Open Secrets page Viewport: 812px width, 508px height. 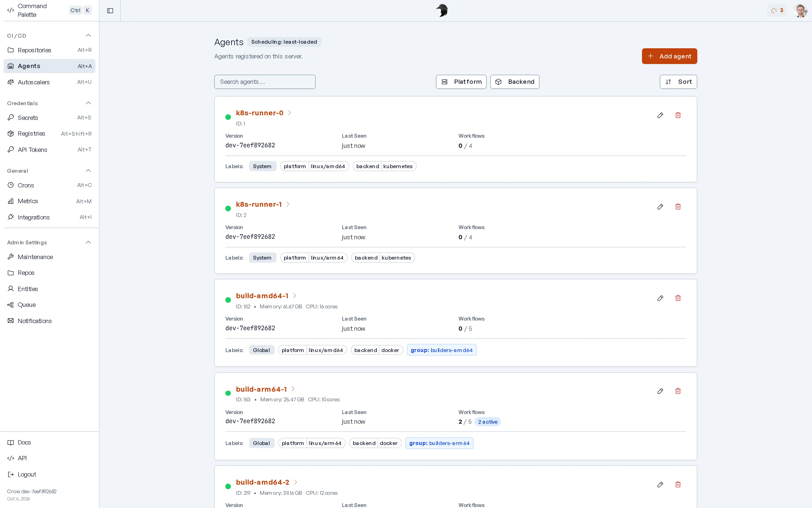pos(49,118)
